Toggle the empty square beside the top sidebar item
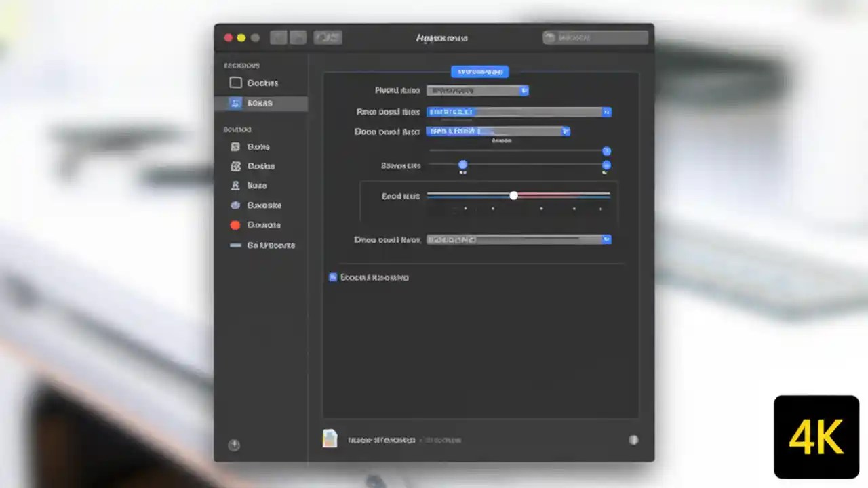The image size is (868, 488). tap(235, 83)
